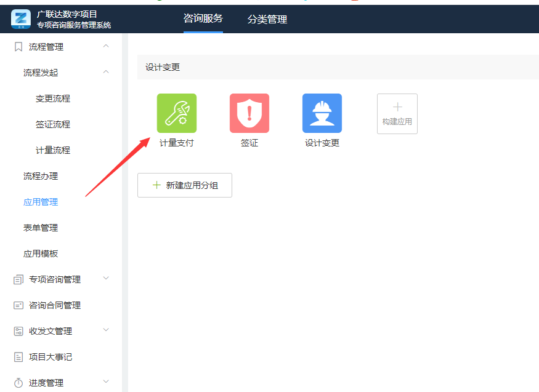The image size is (539, 392).
Task: Open the 设计变更 blue worker app
Action: tap(322, 113)
